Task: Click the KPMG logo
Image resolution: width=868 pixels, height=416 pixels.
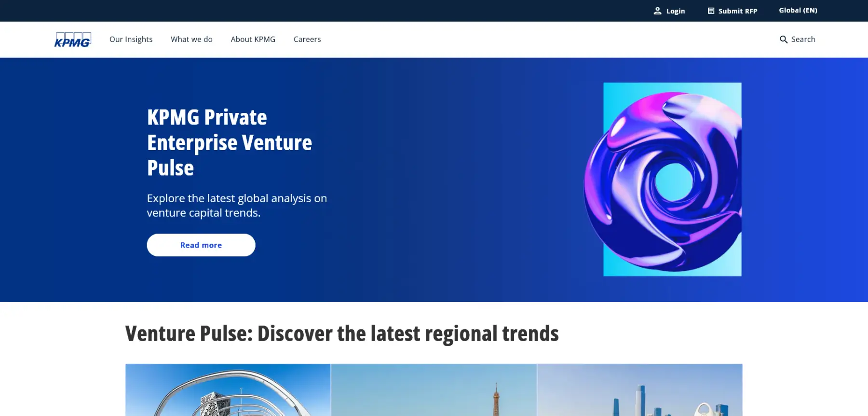Action: point(72,40)
